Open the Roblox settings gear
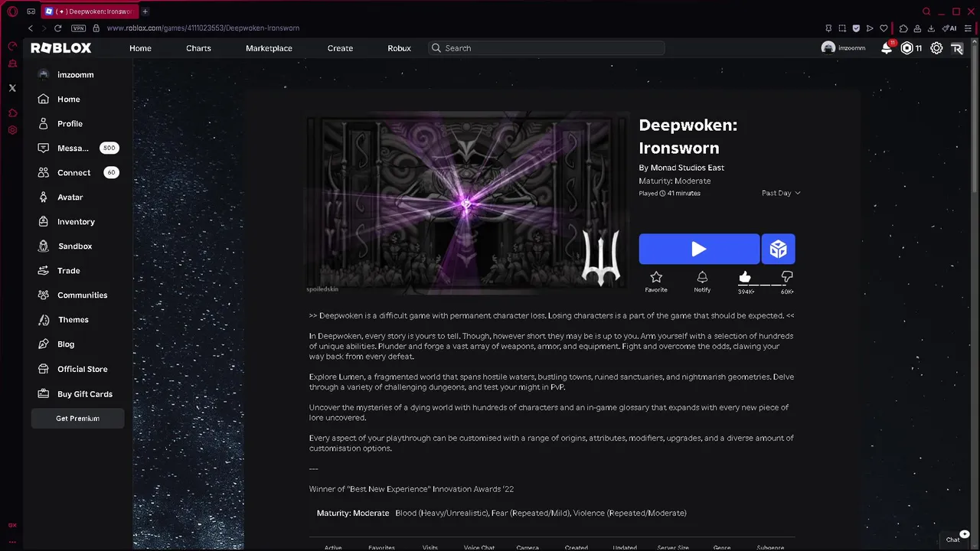980x551 pixels. [936, 48]
